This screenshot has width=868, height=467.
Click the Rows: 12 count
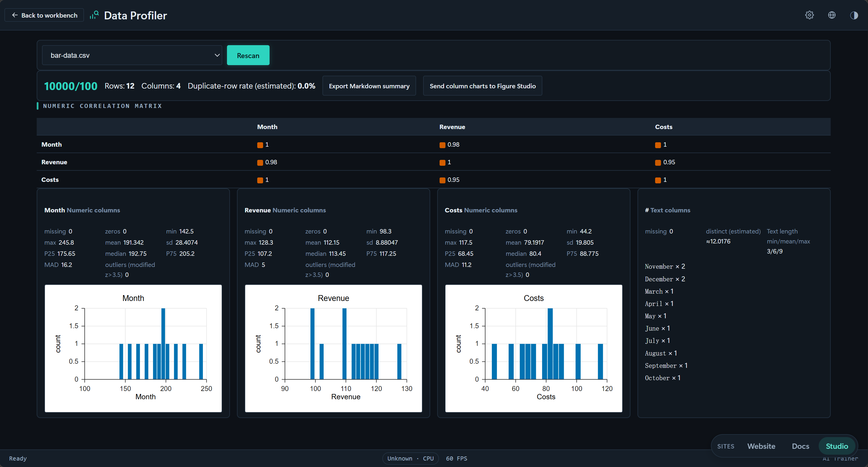[x=119, y=86]
